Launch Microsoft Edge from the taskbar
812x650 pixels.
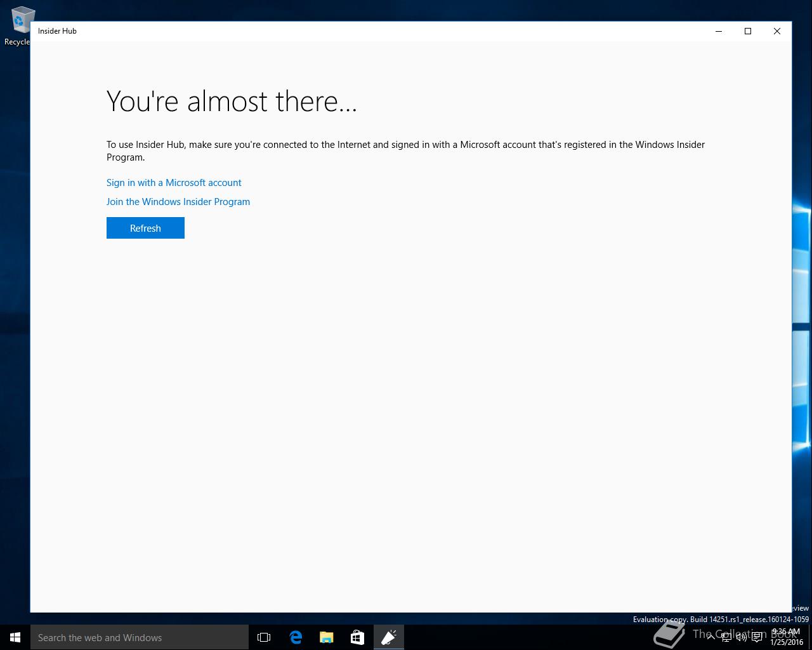[x=296, y=637]
